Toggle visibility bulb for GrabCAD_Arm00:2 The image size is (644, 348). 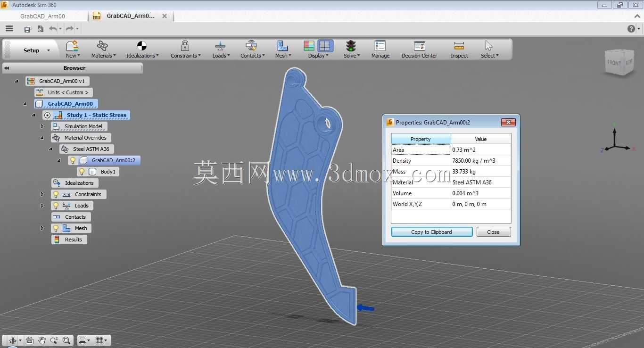[x=73, y=160]
